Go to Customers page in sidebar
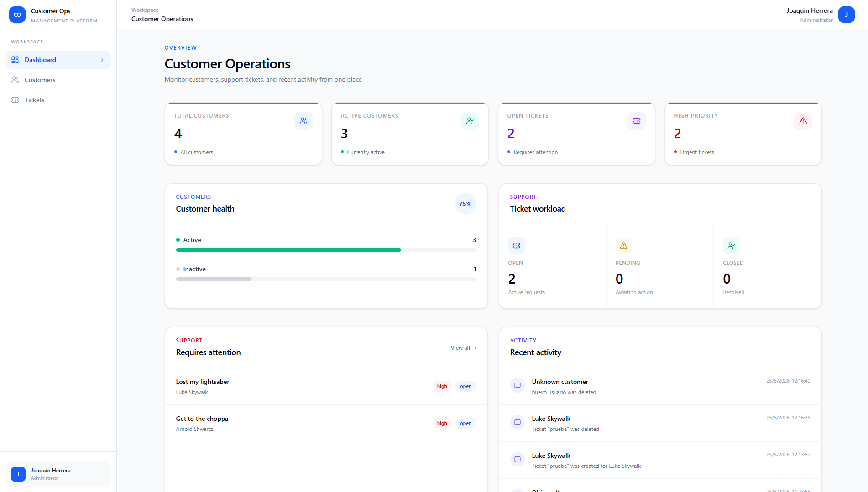868x492 pixels. coord(58,80)
